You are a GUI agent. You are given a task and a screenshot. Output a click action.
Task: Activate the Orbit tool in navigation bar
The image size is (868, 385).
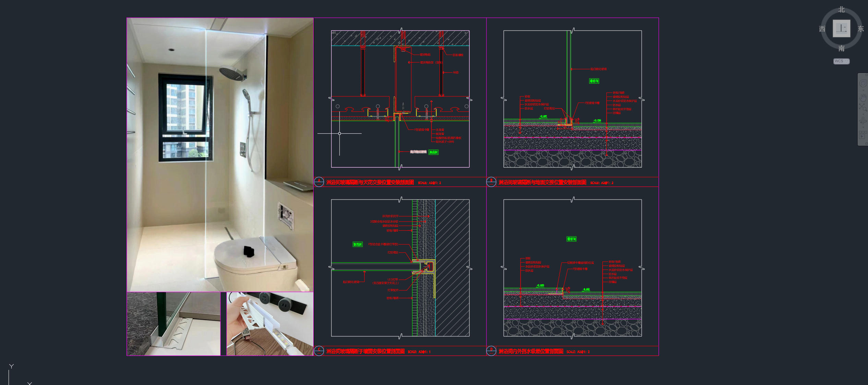(863, 120)
